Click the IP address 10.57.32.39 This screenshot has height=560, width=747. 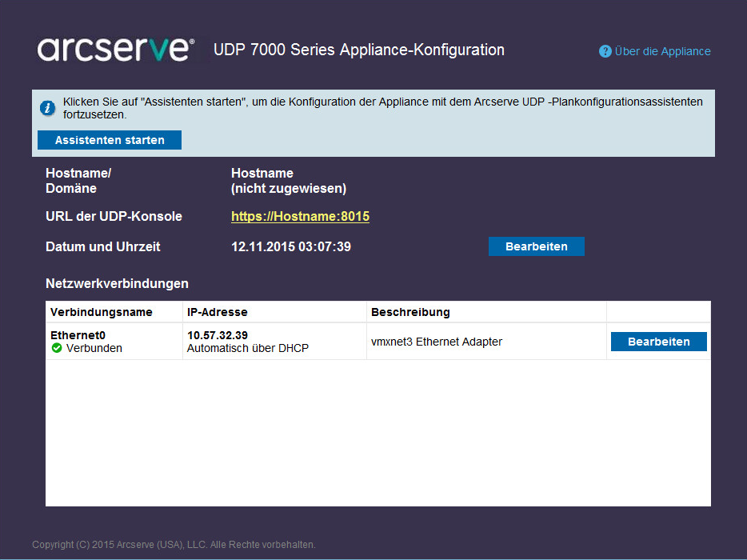pos(218,335)
